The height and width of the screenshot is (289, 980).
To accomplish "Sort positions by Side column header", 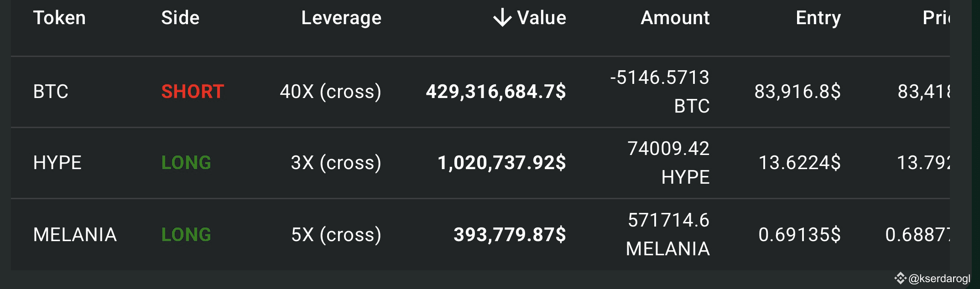I will 180,18.
